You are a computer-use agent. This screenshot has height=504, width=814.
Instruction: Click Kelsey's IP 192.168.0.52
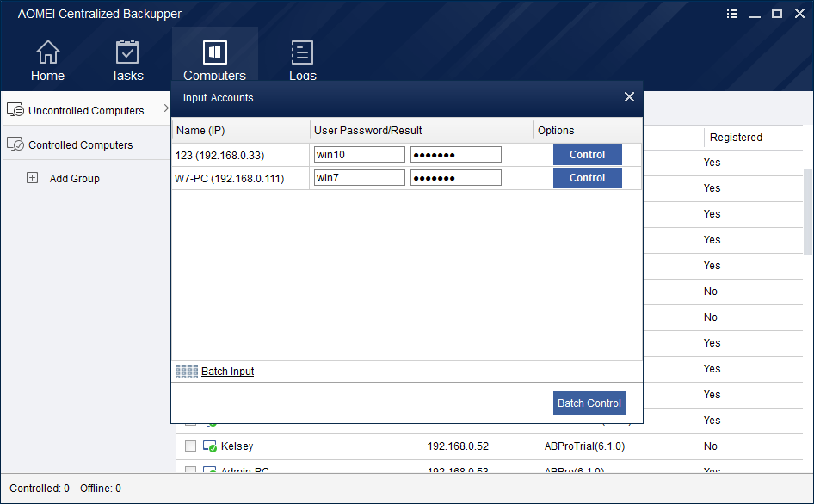(458, 446)
